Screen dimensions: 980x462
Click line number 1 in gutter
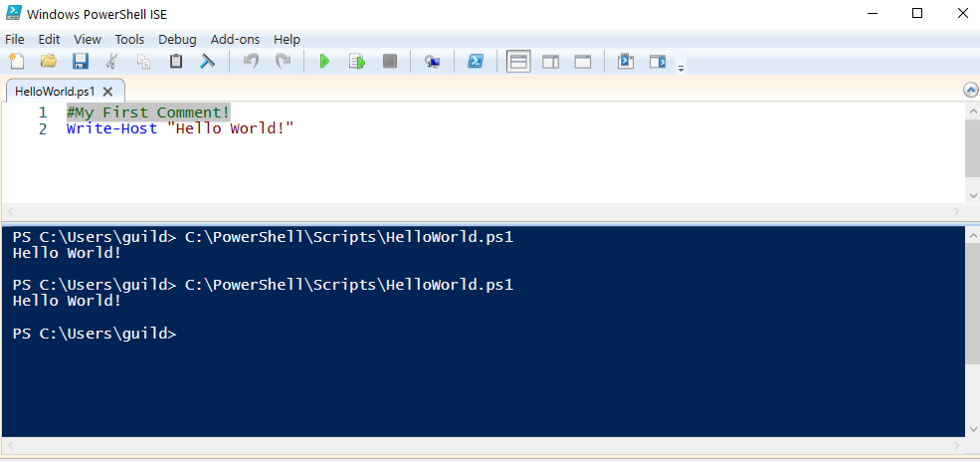click(43, 113)
